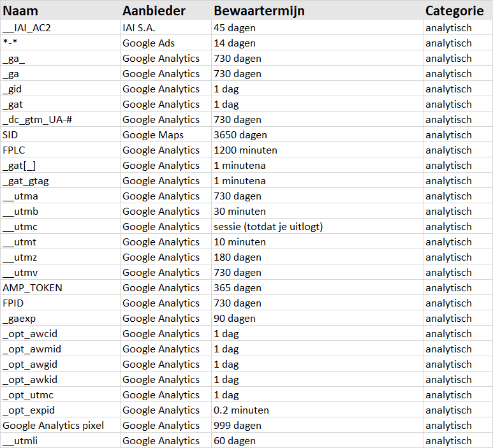Click the _dc_gtm_UA-# name cell

37,120
